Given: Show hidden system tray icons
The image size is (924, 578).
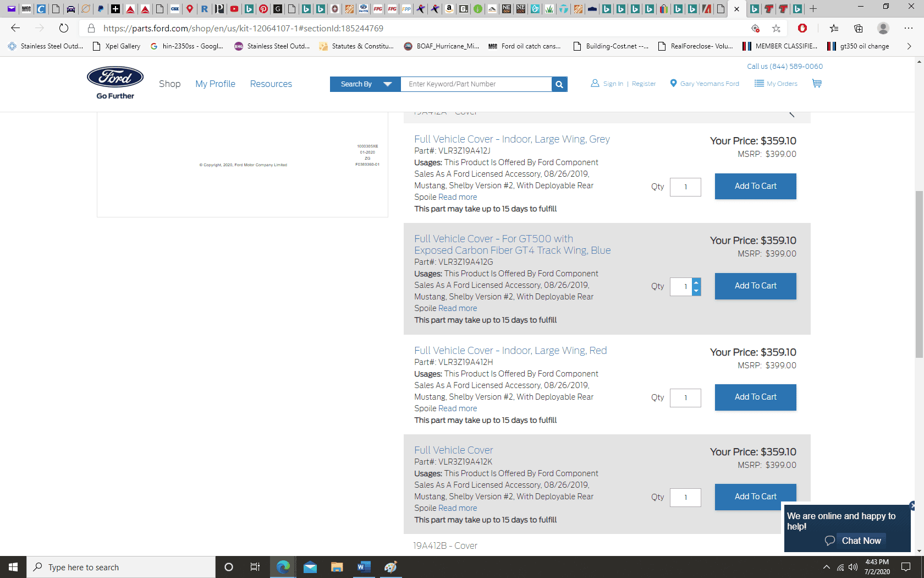Looking at the screenshot, I should point(826,567).
